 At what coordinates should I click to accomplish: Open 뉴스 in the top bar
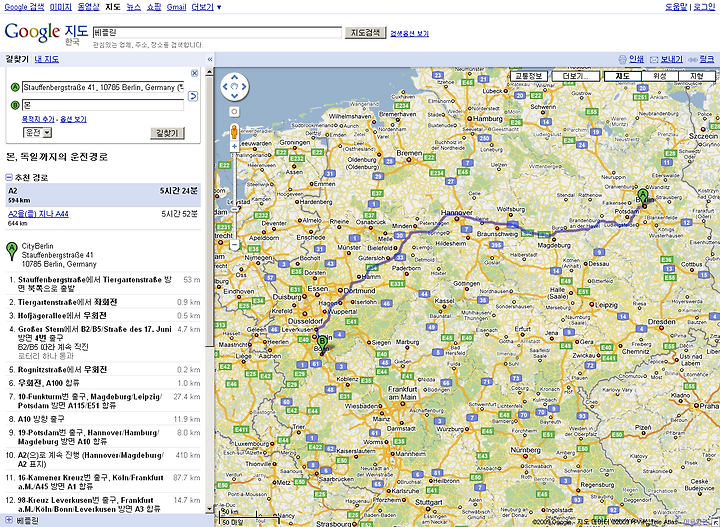134,7
